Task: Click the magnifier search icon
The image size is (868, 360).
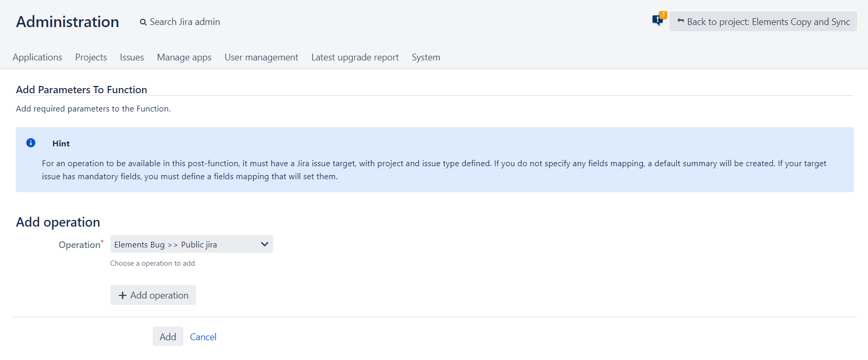Action: coord(143,22)
